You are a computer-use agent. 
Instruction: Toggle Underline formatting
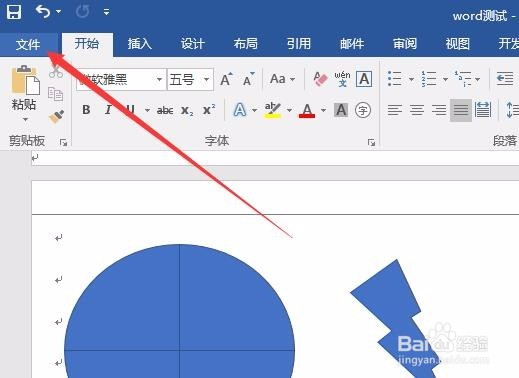pyautogui.click(x=130, y=110)
